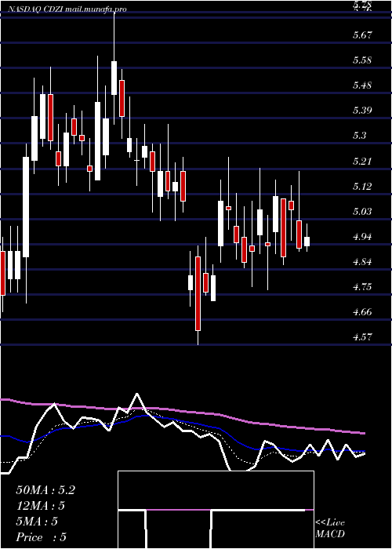Image resolution: width=392 pixels, height=549 pixels.
Task: Click the long red candle bottoming near 4.57
Action: pos(198,293)
